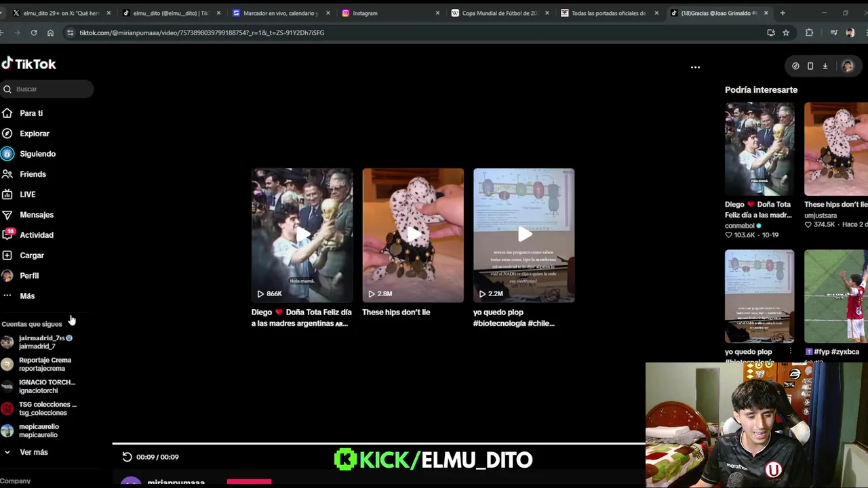Switch to the Marcador en vivo tab
This screenshot has height=488, width=868.
(x=280, y=13)
